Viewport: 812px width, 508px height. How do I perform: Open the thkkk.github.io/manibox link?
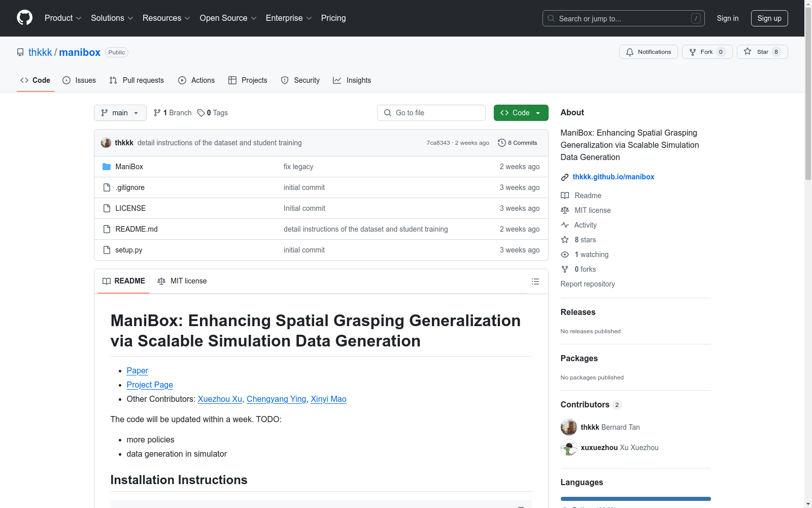click(x=614, y=177)
